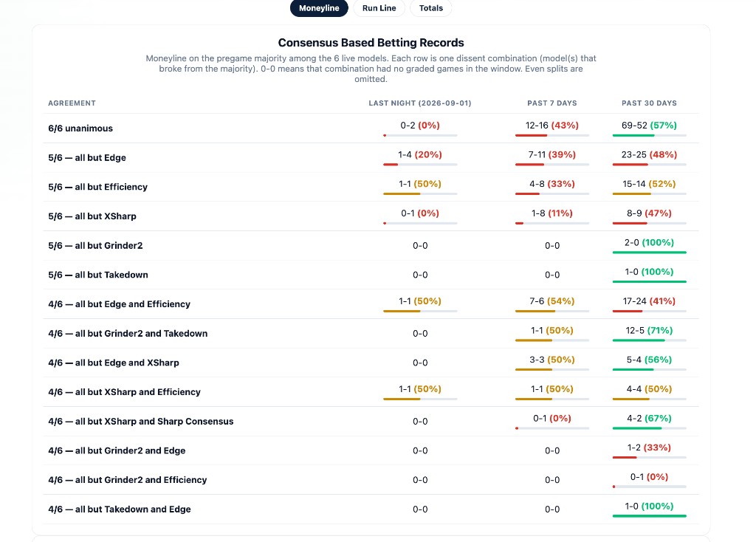Click the 4-8 (33%) record
Image resolution: width=756 pixels, height=542 pixels.
pyautogui.click(x=552, y=184)
